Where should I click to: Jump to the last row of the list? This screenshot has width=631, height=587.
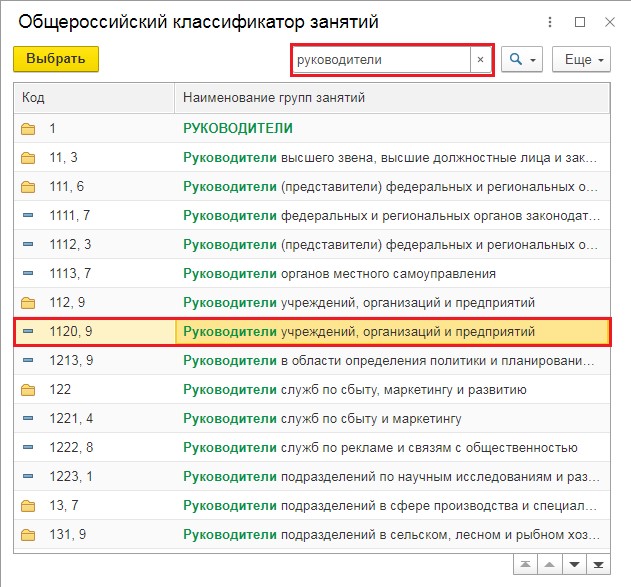598,565
